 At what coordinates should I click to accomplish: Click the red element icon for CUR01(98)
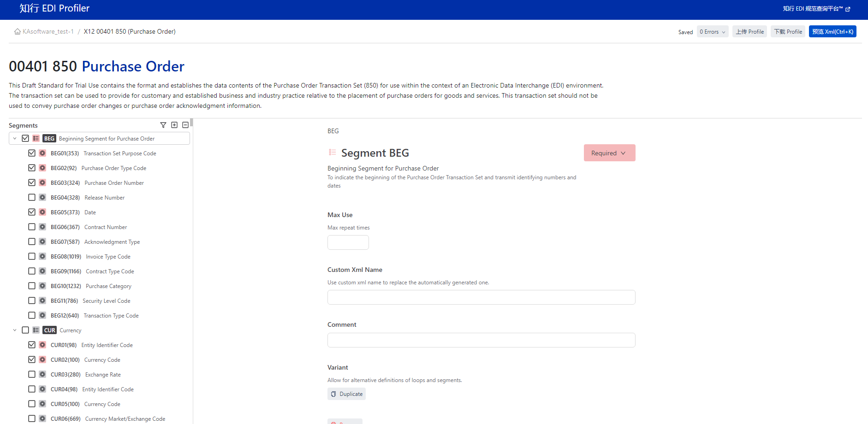42,345
